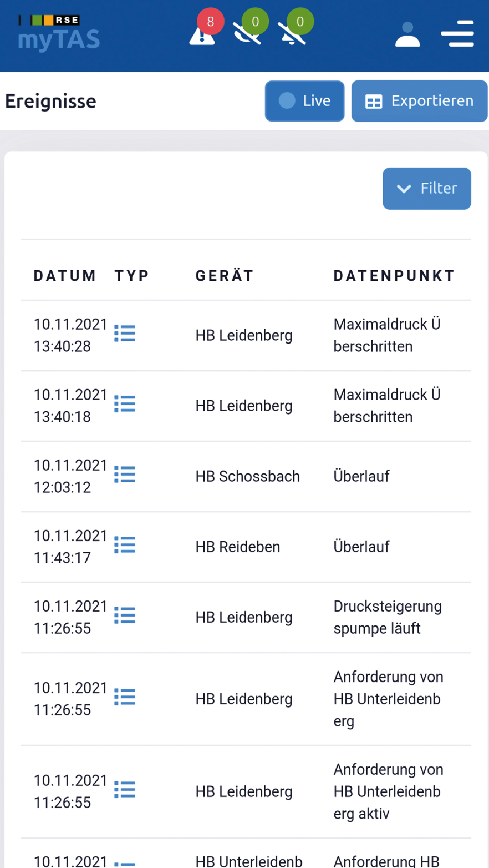Select the Anforderung von HB Unterleidenberg aktiv row

click(x=246, y=791)
